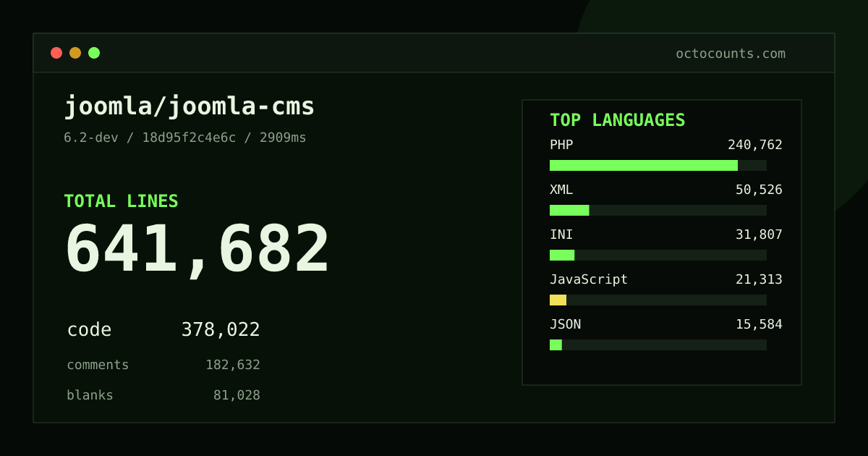Select the JavaScript count 21,313
The height and width of the screenshot is (456, 868).
pos(759,279)
